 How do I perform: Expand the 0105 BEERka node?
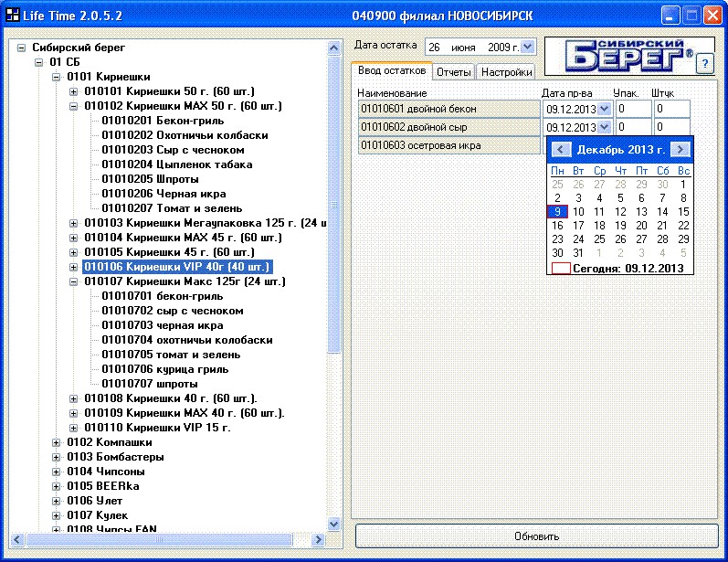point(56,487)
